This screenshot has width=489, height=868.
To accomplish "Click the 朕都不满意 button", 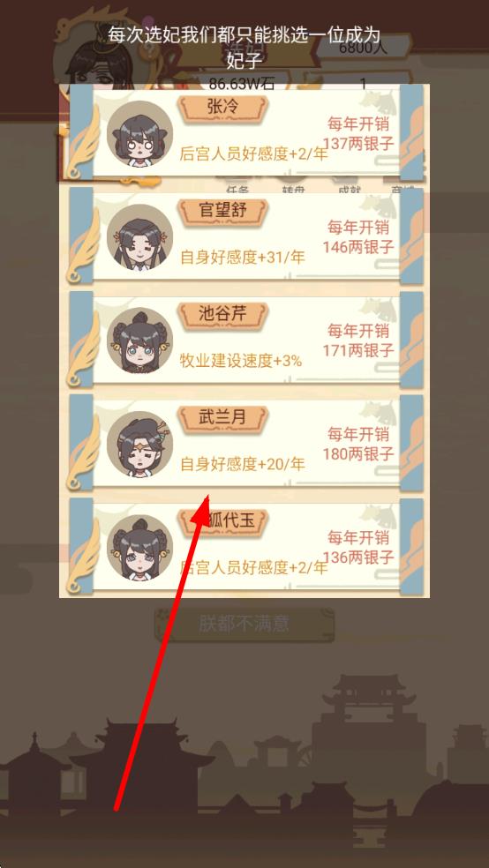I will [x=244, y=625].
